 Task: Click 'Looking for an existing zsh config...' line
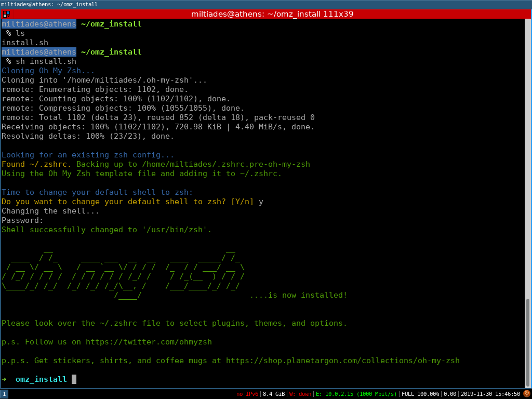coord(87,155)
